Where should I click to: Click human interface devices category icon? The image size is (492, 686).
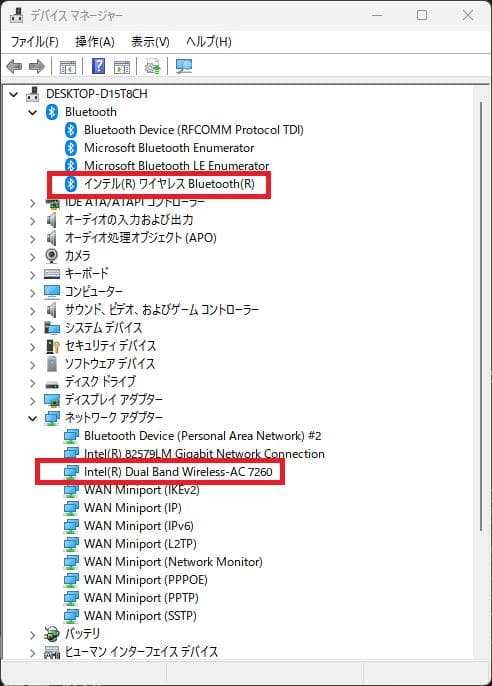[x=52, y=652]
